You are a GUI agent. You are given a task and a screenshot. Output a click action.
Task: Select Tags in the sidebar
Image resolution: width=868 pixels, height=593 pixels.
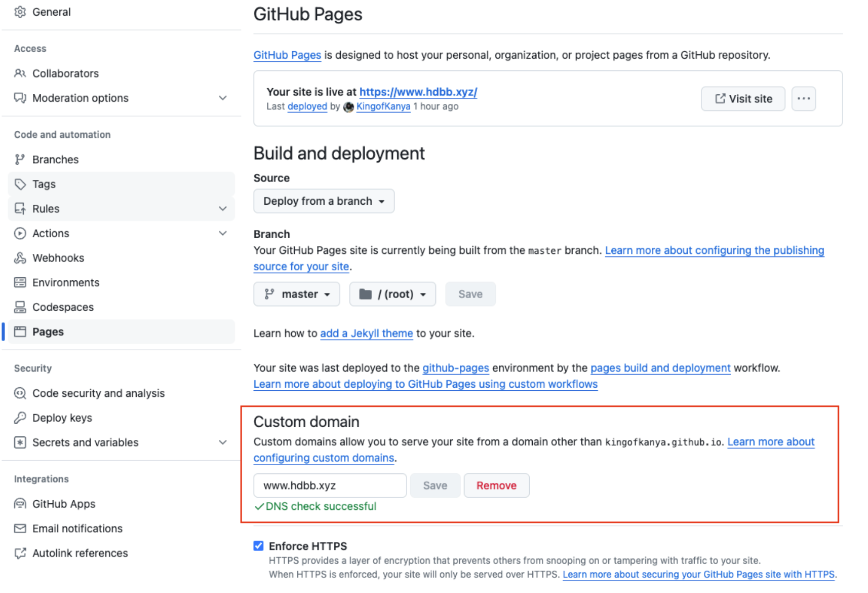tap(121, 184)
